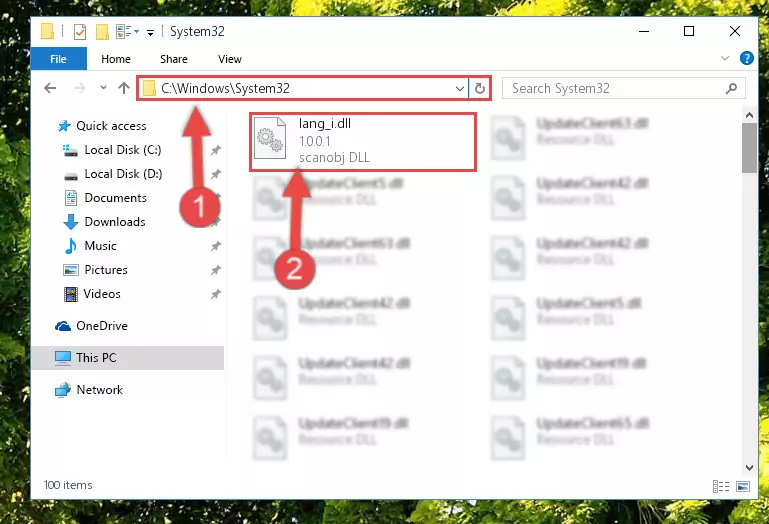Screen dimensions: 769x524
Task: Select Quick access in the navigation pane
Action: click(x=111, y=126)
